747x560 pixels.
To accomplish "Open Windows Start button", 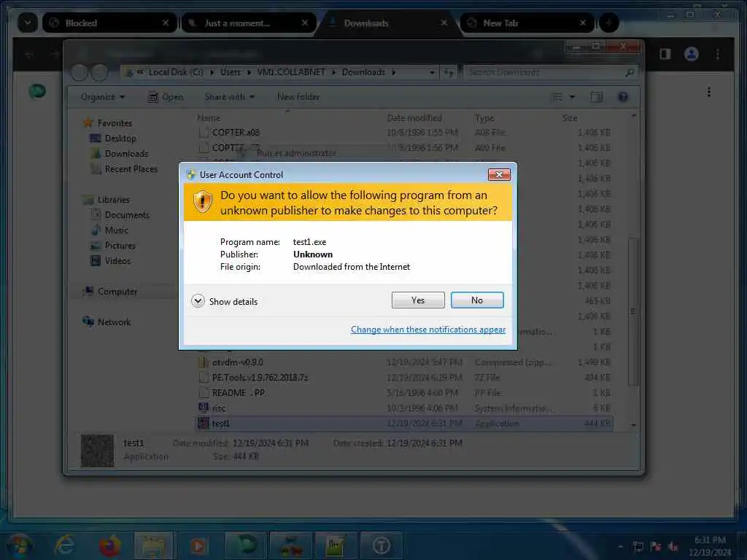I will pos(19,545).
